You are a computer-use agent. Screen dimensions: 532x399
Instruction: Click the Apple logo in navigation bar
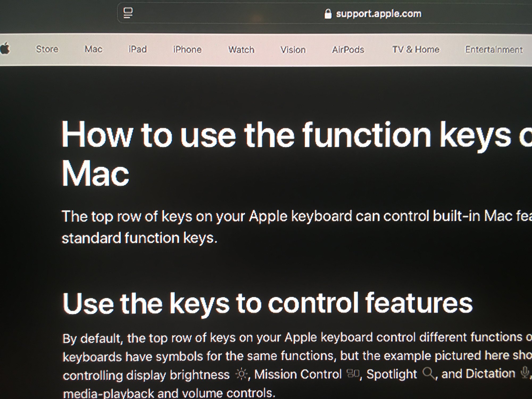pyautogui.click(x=5, y=49)
